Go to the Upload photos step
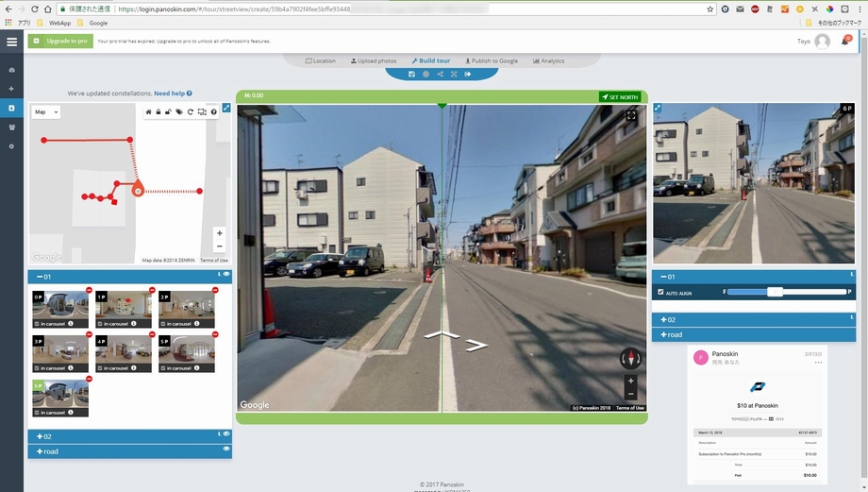The height and width of the screenshot is (492, 868). click(x=374, y=61)
